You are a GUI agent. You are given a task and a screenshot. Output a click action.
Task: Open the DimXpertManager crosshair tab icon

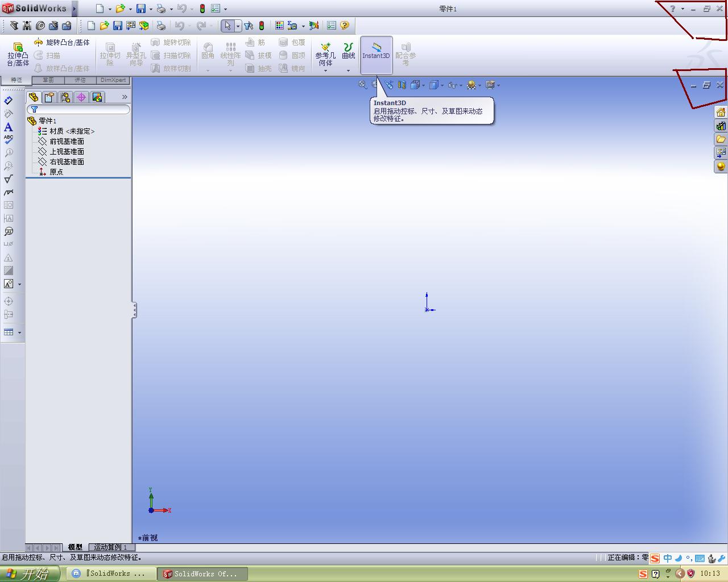(x=81, y=97)
